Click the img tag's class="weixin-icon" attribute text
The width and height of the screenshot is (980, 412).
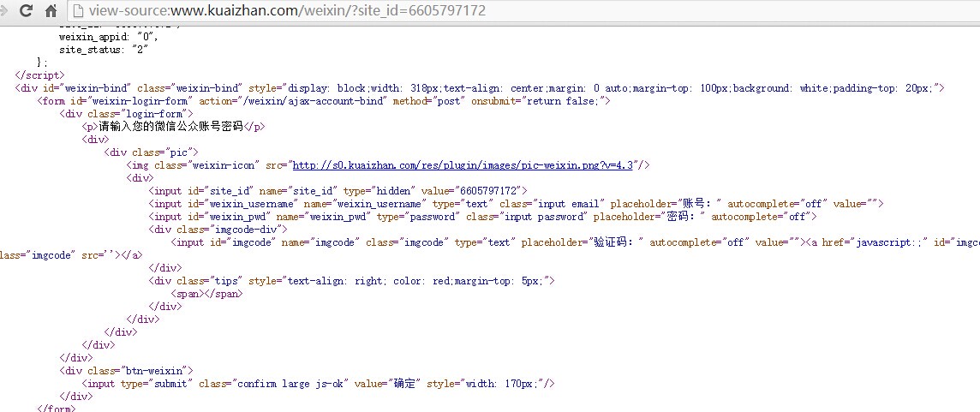[x=206, y=165]
